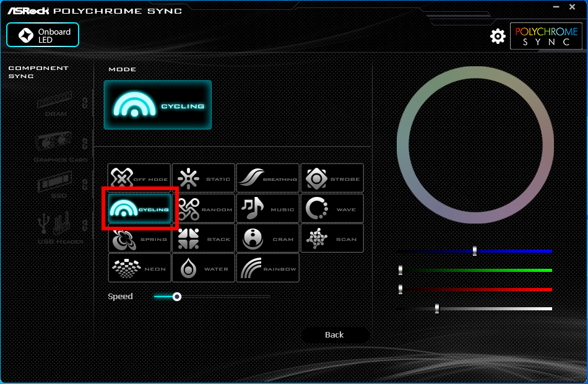Toggle the USB Header sync link

(85, 225)
